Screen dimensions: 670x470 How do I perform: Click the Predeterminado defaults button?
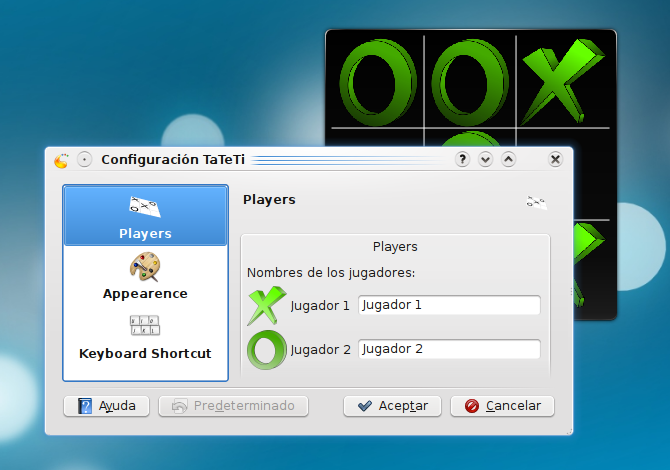coord(233,406)
